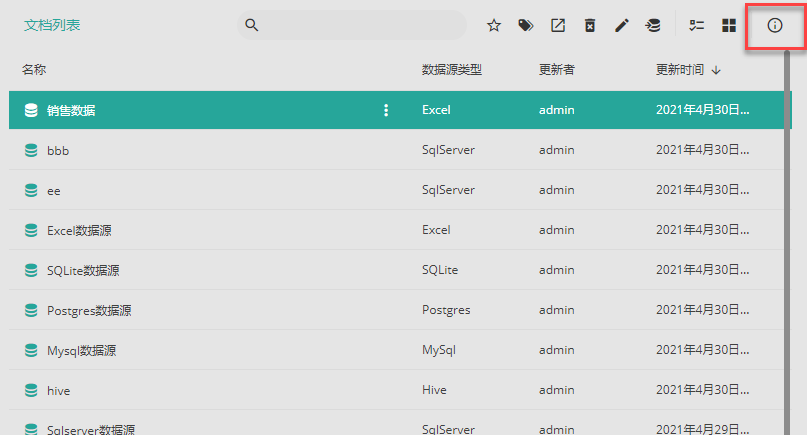Click the database icon of Excel数据源 row
Image resolution: width=807 pixels, height=435 pixels.
click(31, 230)
